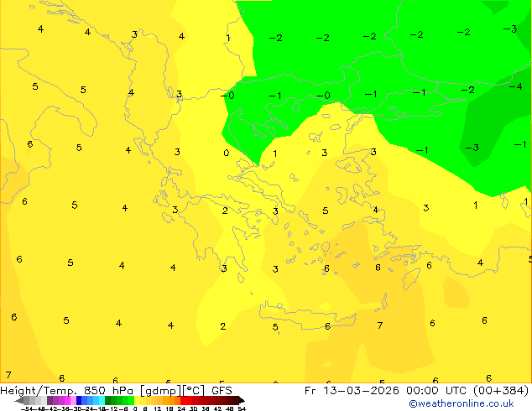Click the "[°C]" unit label
Viewport: 532px width, 411px height.
point(194,391)
